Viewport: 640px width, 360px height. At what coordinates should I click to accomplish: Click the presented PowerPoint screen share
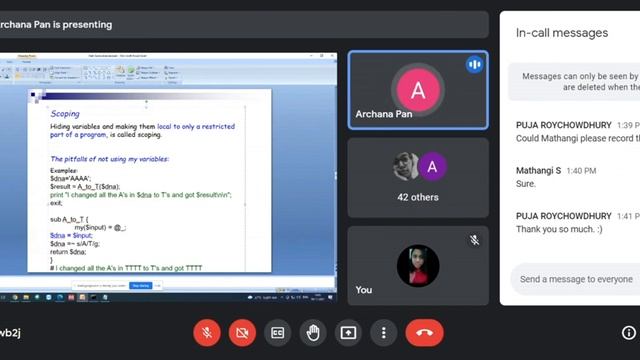[x=168, y=177]
